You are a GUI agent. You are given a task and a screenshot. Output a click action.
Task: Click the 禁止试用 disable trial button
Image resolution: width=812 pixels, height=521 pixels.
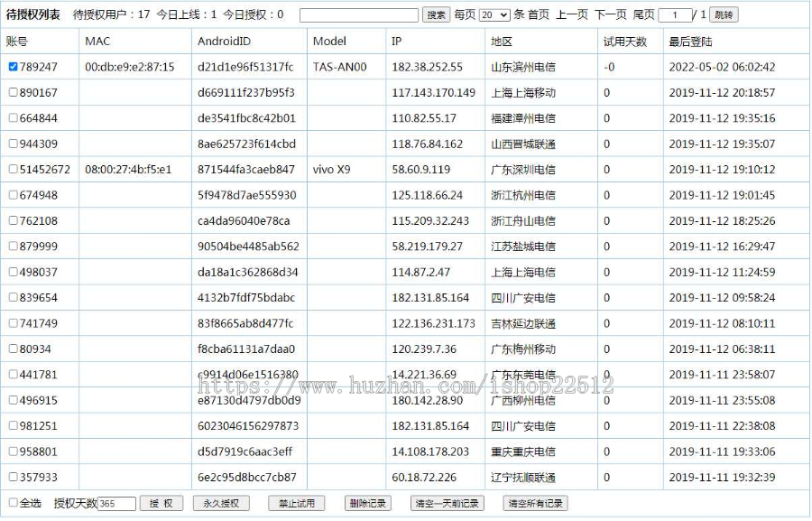[297, 503]
